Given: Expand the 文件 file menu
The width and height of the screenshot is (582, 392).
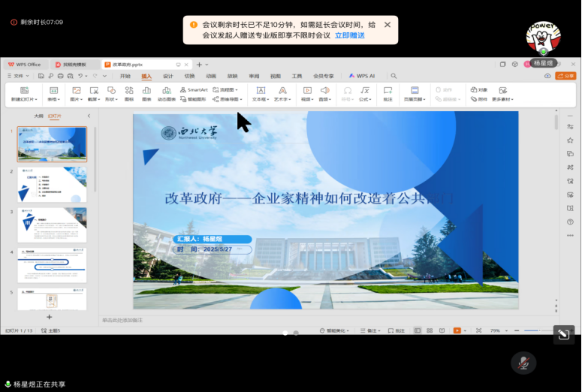Looking at the screenshot, I should coord(18,76).
